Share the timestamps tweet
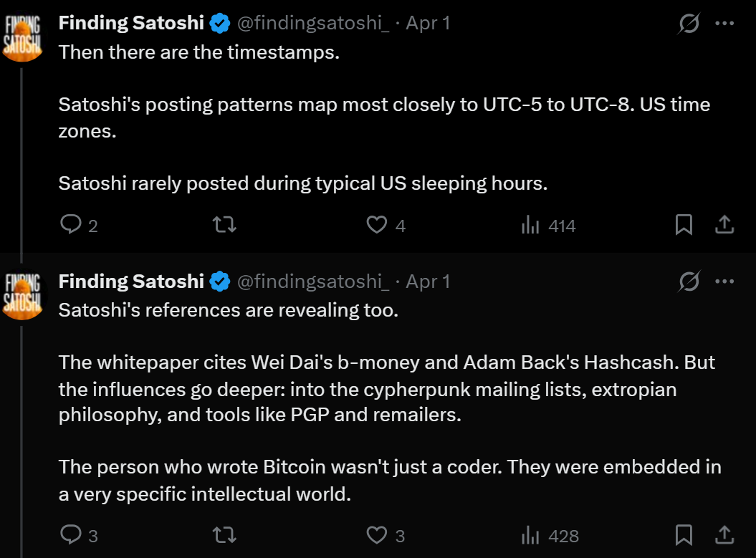This screenshot has width=756, height=558. pyautogui.click(x=724, y=226)
